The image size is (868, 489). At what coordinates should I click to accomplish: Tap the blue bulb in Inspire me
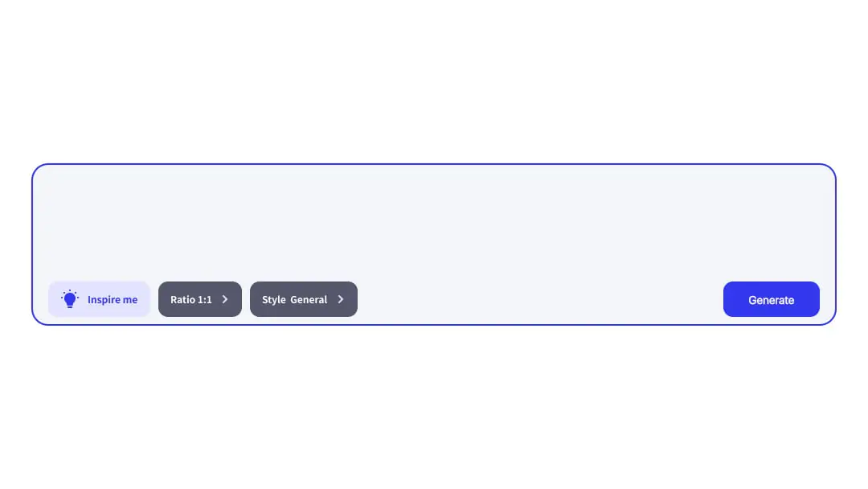[70, 299]
